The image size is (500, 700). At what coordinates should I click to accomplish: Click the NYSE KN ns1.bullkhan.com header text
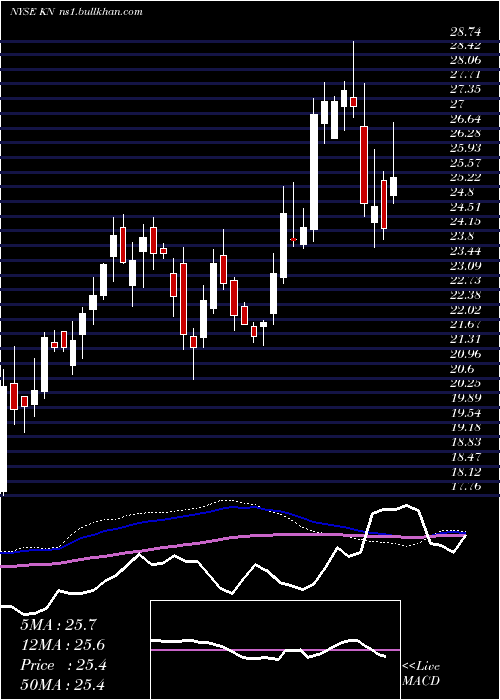pyautogui.click(x=76, y=12)
